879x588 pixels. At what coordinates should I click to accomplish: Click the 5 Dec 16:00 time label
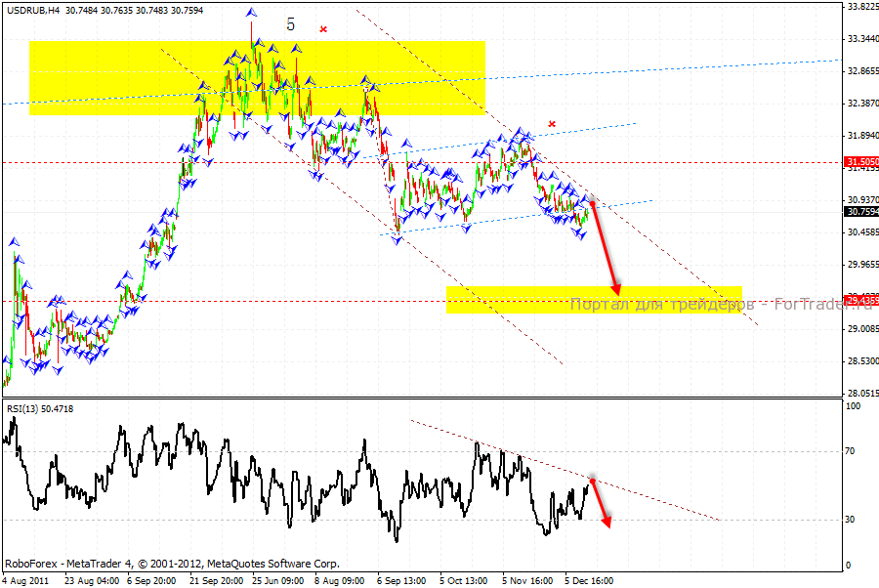tap(589, 580)
